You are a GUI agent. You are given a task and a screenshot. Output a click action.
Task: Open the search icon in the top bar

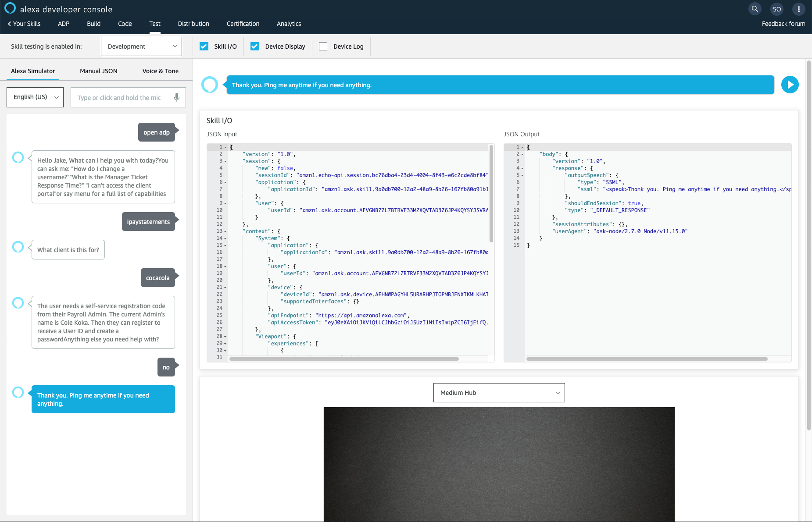click(755, 9)
